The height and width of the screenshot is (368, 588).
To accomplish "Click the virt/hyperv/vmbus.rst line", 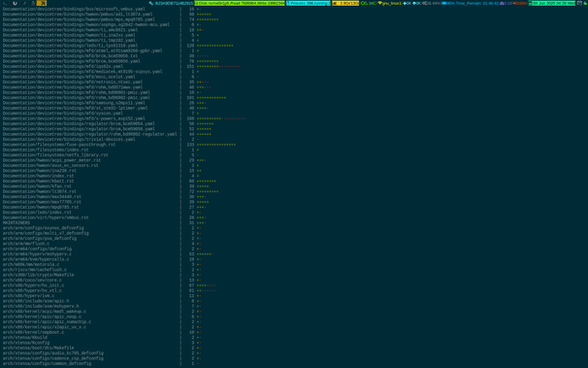I will pos(46,217).
